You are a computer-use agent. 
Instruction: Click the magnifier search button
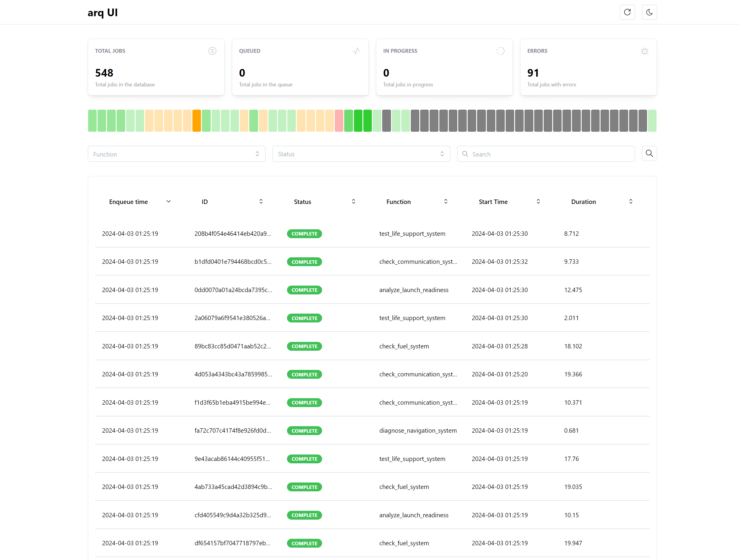point(649,153)
